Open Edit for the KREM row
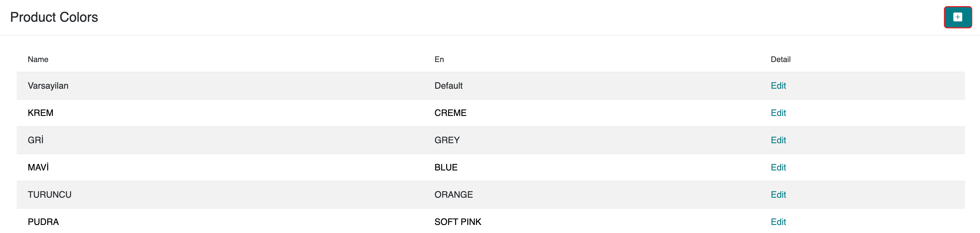Viewport: 980px width, 233px height. pyautogui.click(x=778, y=113)
